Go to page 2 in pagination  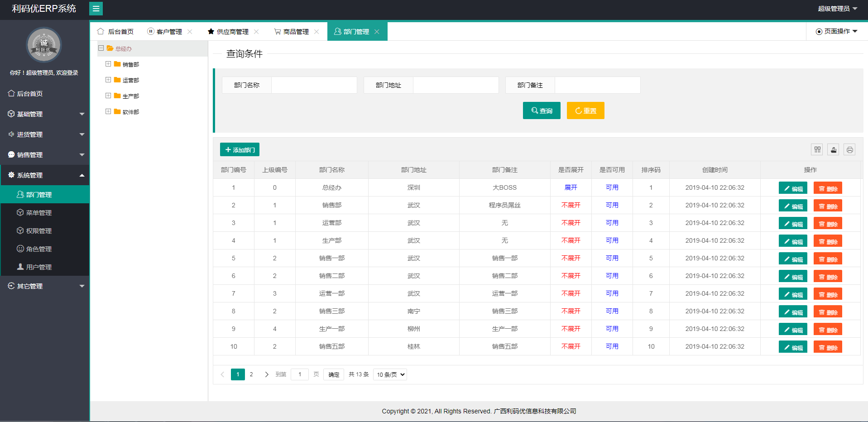click(251, 374)
